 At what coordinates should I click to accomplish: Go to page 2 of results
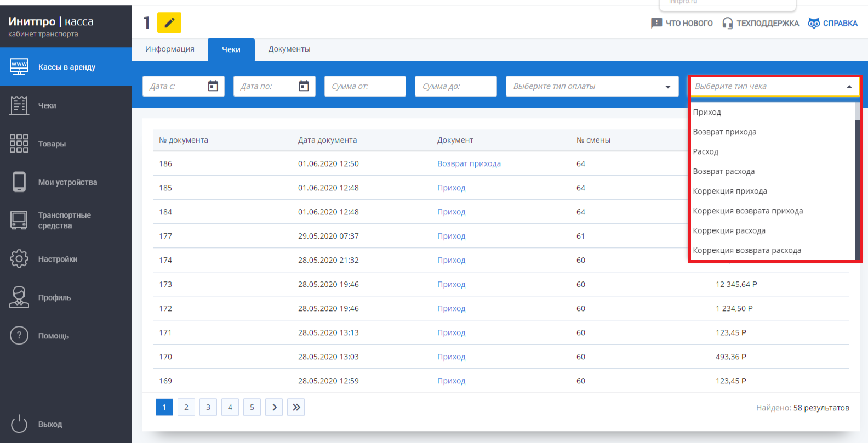[x=186, y=407]
